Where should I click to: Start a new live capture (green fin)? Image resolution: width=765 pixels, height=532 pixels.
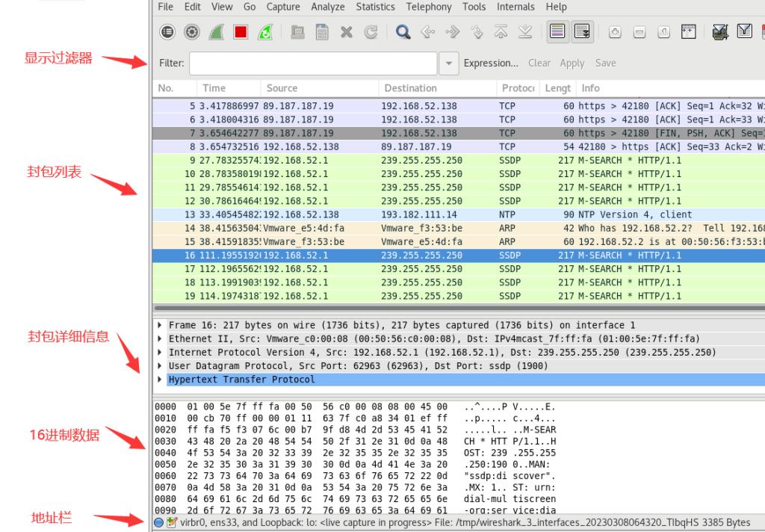click(x=216, y=32)
